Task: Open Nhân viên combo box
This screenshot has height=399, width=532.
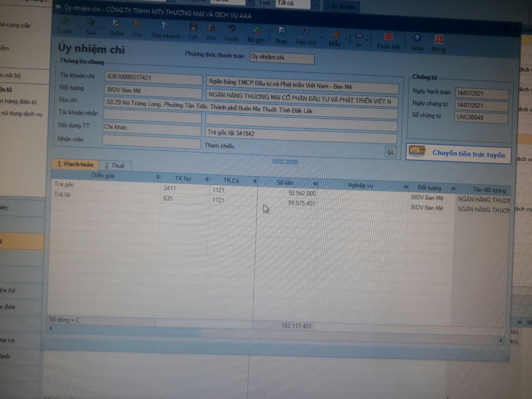Action: (x=151, y=141)
